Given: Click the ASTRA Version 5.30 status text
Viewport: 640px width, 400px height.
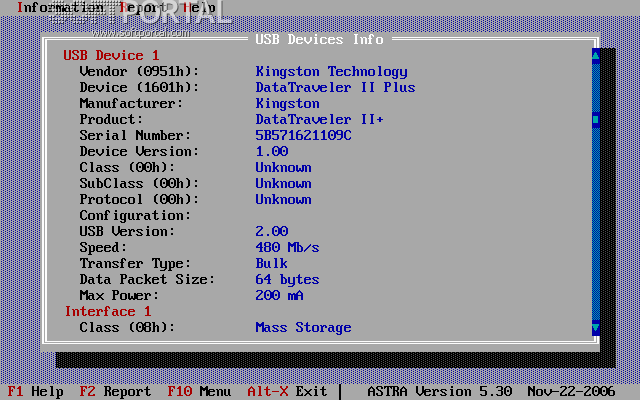Looking at the screenshot, I should tap(440, 391).
